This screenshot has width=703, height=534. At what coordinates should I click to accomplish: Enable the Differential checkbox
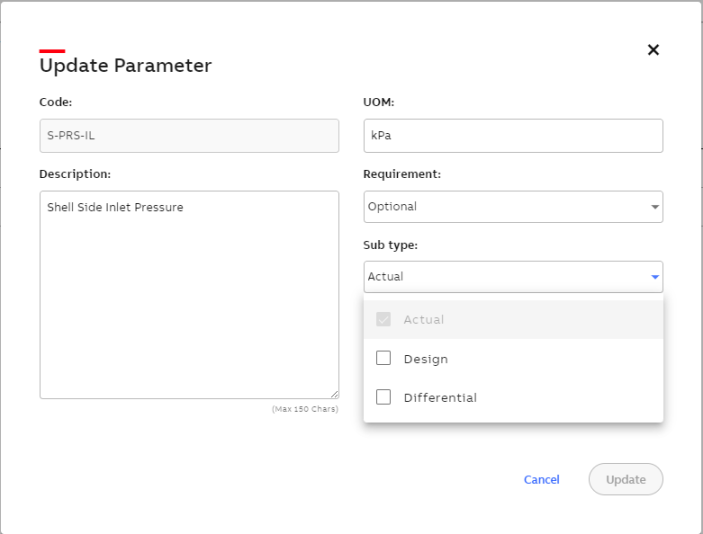[x=383, y=397]
